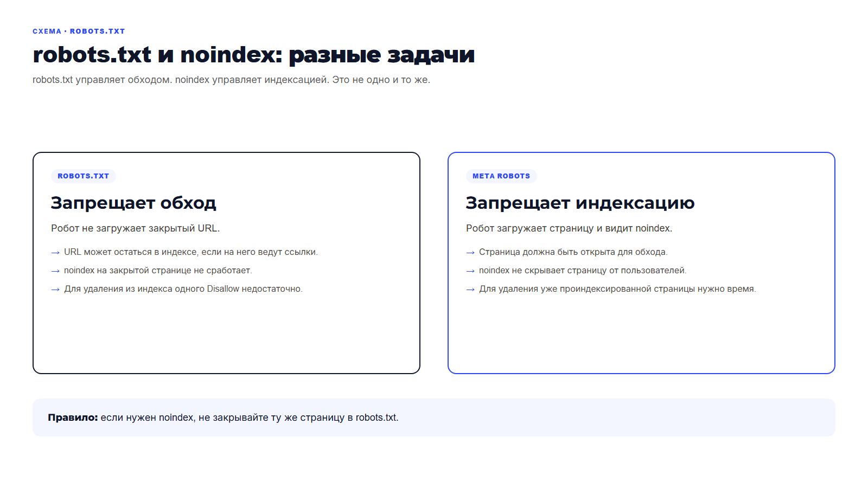Click arrow icon before 'Для удаления из индекса'
This screenshot has height=488, width=868.
tap(55, 290)
